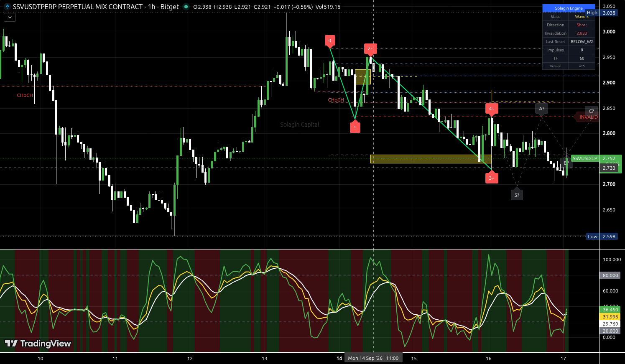Click the green market status dot
Viewport: 625px width, 364px height.
[x=186, y=7]
